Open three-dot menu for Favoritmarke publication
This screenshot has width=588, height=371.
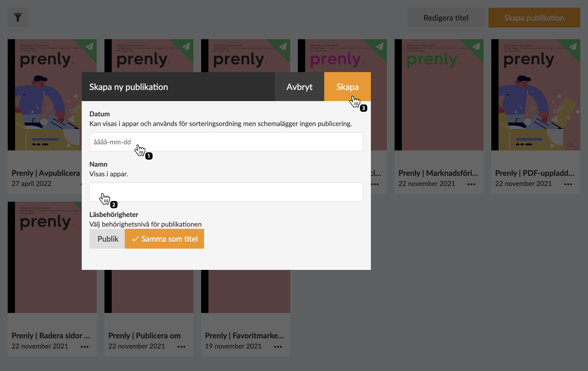278,347
